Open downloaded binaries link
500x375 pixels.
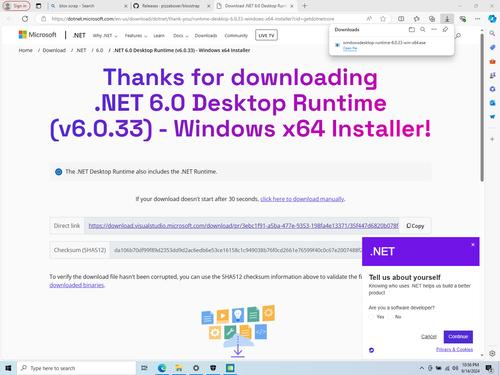(x=77, y=285)
